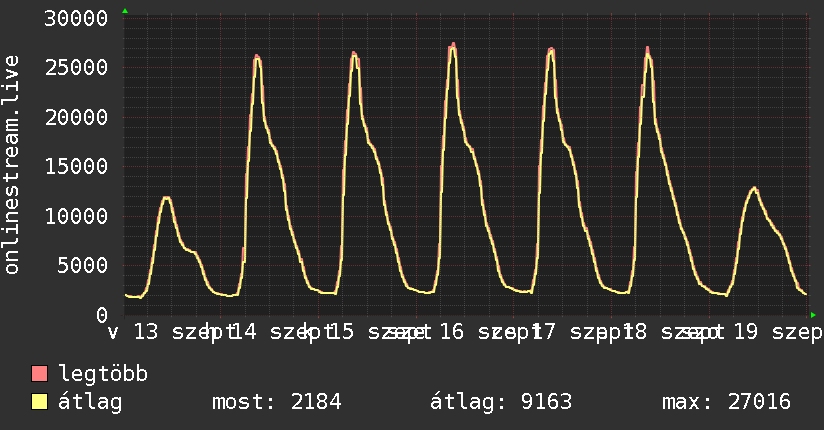Click the 25000 y-axis label

tap(76, 67)
